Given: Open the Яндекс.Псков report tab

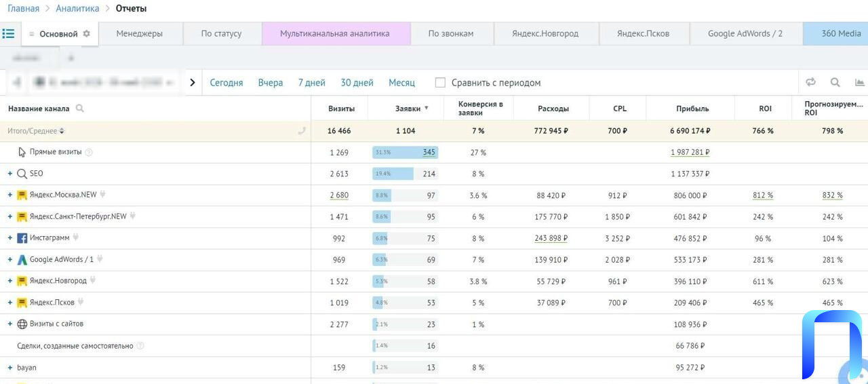Looking at the screenshot, I should (x=644, y=33).
